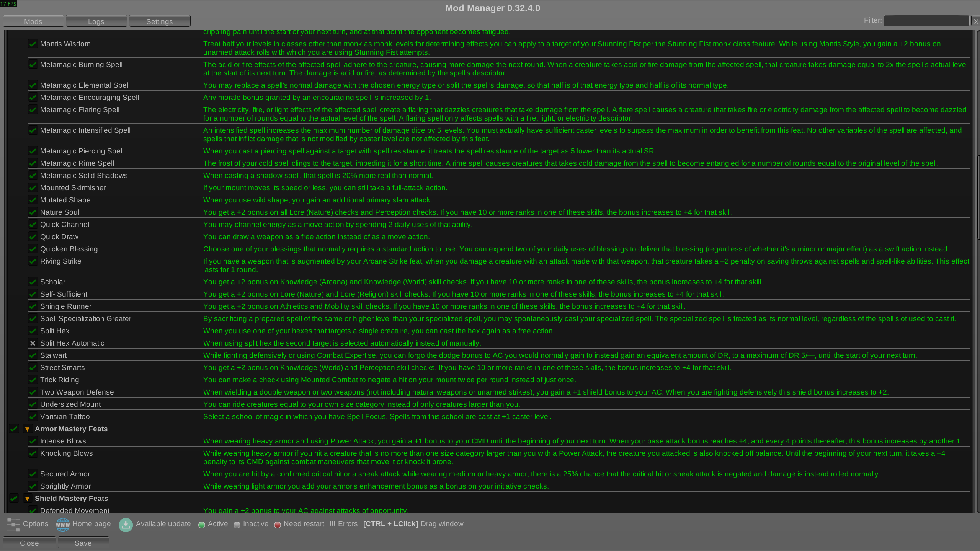
Task: Click the 17 FPS counter
Action: 8,4
